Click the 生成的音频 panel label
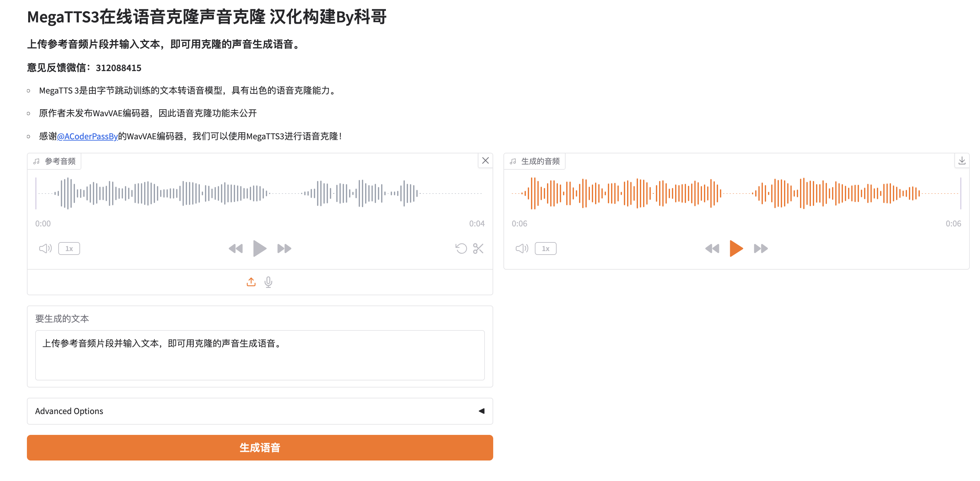This screenshot has width=980, height=481. [x=535, y=161]
